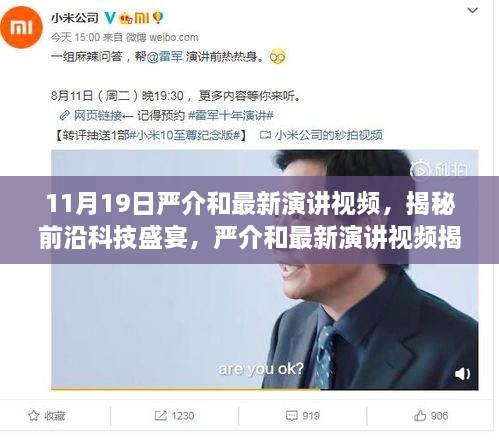Click the blue verified V badge
499x440 pixels.
(x=110, y=18)
